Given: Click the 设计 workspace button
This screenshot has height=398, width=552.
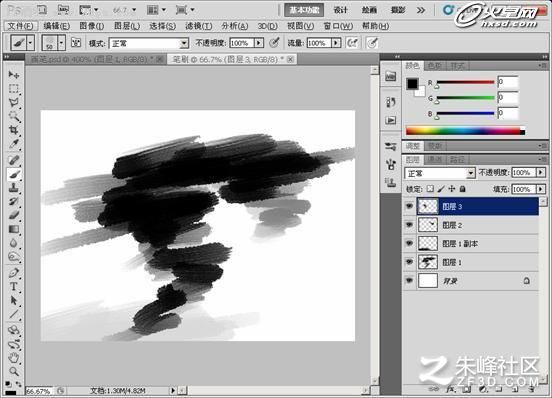Looking at the screenshot, I should coord(340,10).
